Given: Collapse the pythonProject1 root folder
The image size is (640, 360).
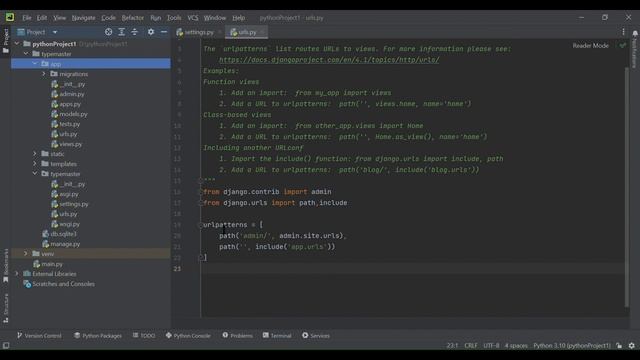Looking at the screenshot, I should pyautogui.click(x=17, y=43).
